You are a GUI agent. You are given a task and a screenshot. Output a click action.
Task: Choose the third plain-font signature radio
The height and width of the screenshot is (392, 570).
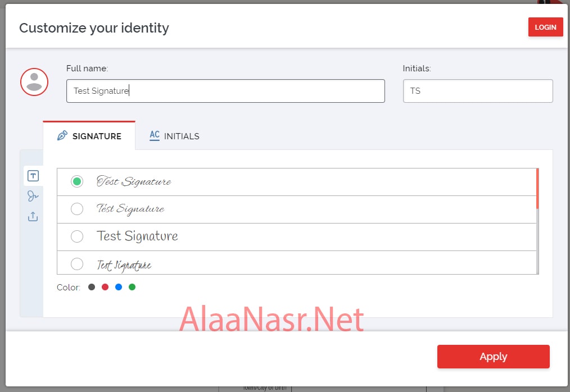click(x=77, y=236)
